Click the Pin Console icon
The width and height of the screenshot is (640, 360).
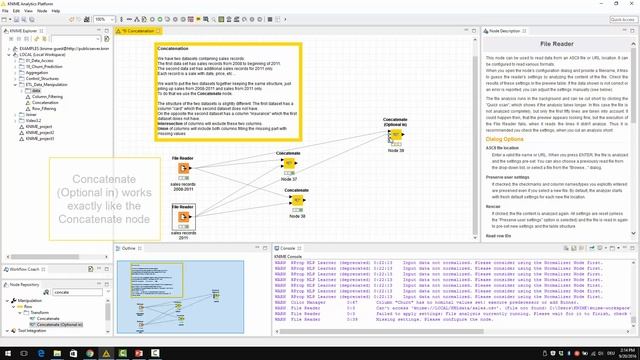591,248
